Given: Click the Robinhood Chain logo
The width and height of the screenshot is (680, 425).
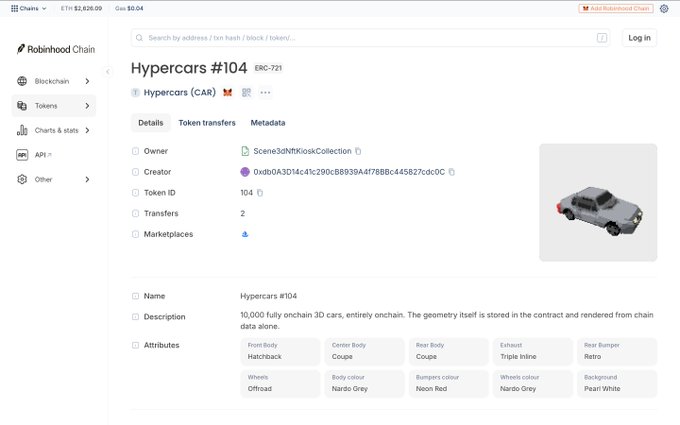Looking at the screenshot, I should tap(56, 49).
